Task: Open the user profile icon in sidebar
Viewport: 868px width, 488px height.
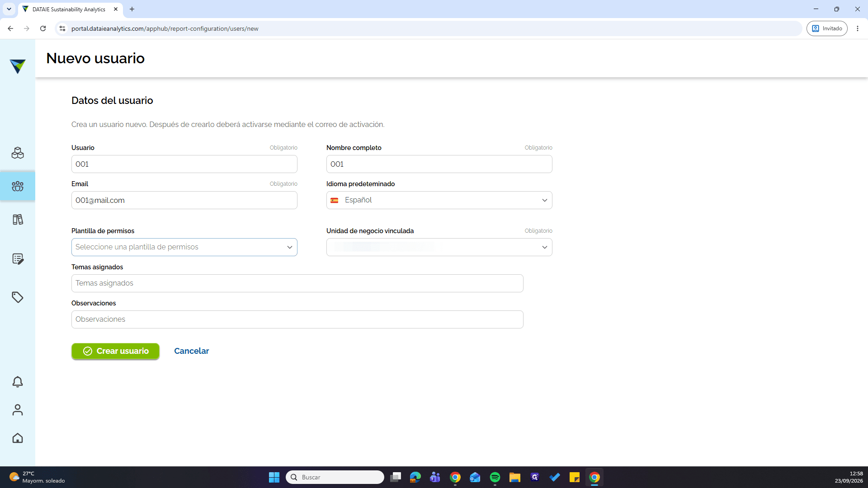Action: 18,410
